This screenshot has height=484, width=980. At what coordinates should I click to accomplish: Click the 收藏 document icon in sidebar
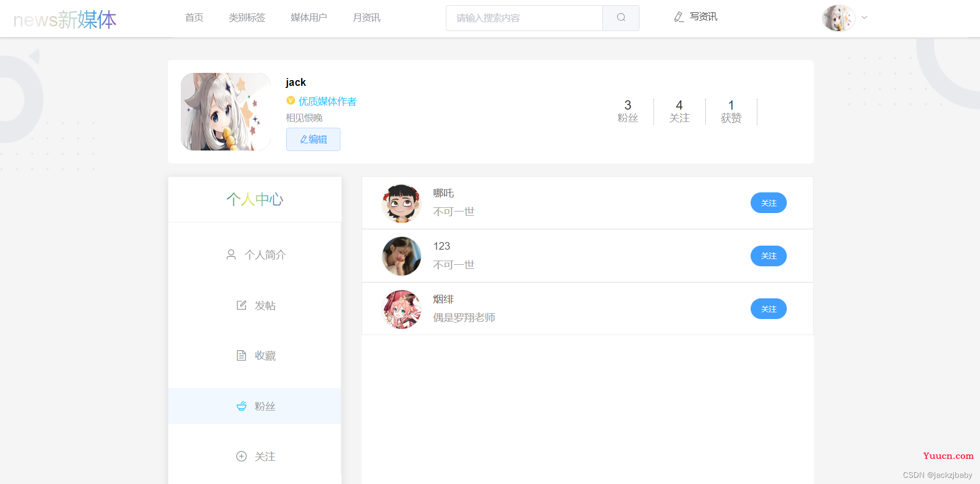(x=241, y=355)
